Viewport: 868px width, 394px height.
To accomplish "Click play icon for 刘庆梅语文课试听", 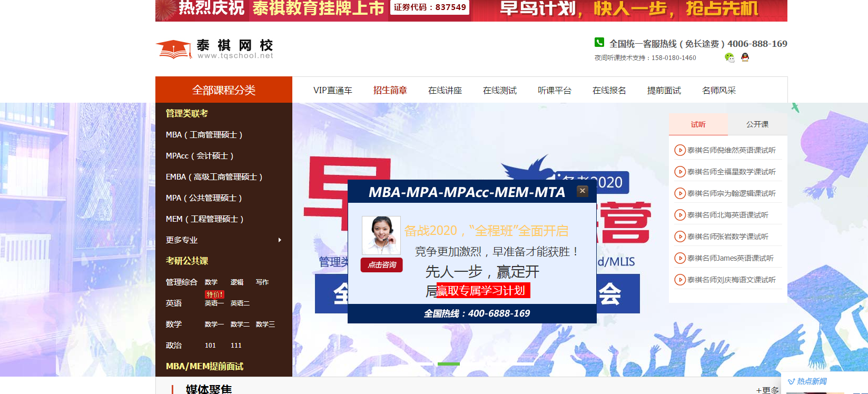I will tap(680, 280).
